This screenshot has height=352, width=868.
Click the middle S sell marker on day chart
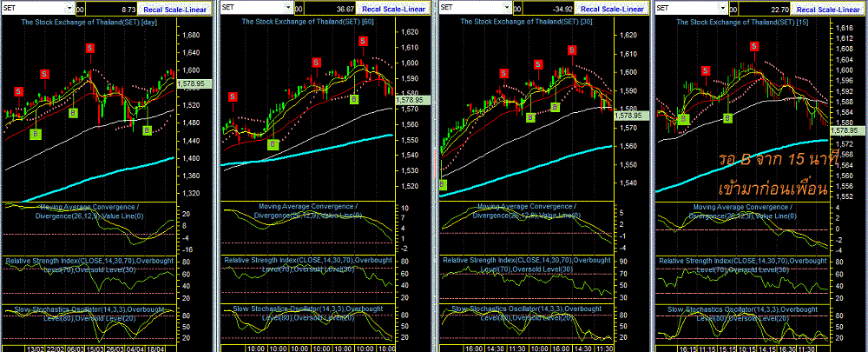pos(45,74)
